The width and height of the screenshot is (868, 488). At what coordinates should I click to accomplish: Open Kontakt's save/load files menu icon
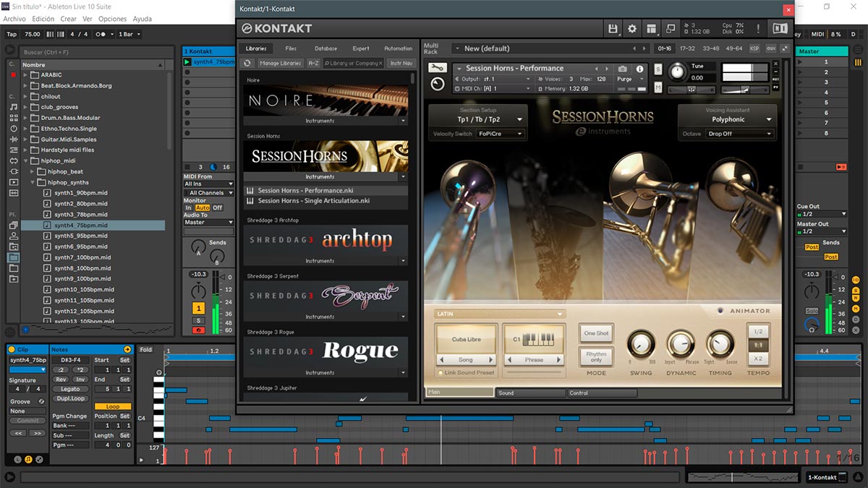613,28
